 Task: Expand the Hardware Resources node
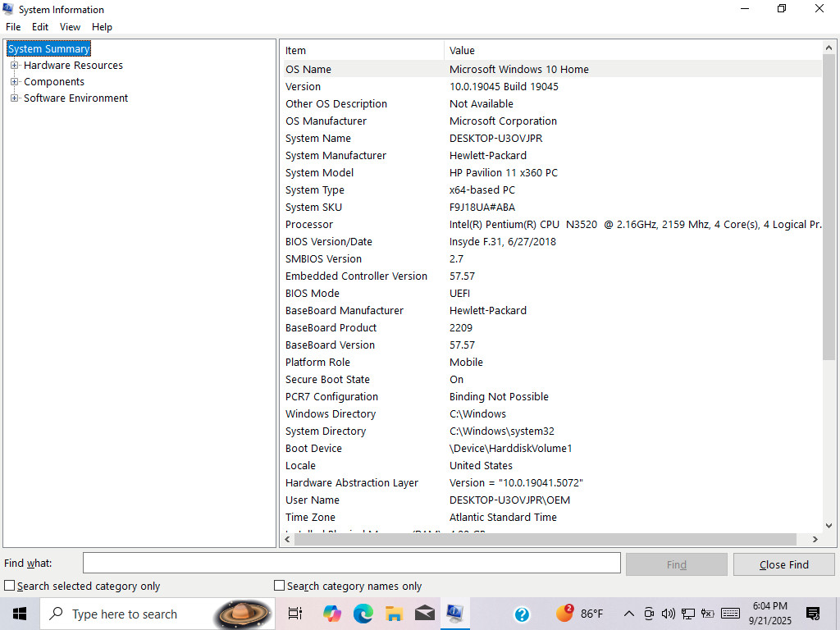[15, 66]
